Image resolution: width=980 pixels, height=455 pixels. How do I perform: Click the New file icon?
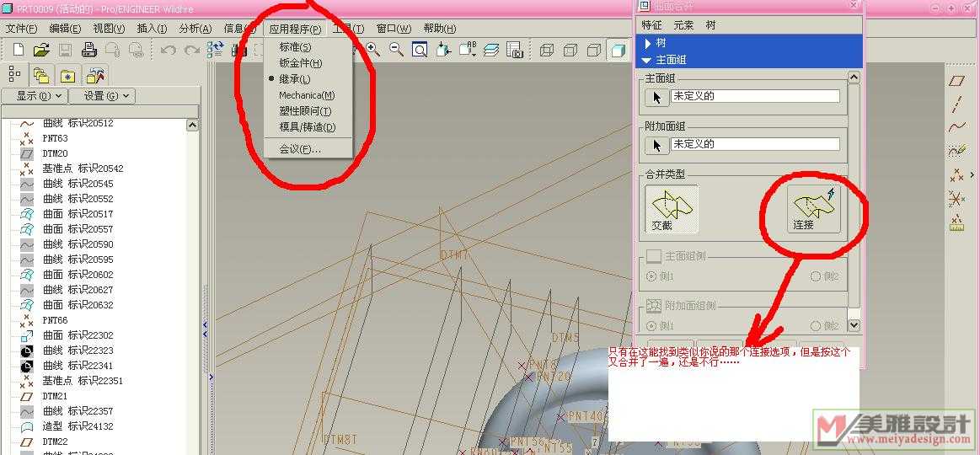(19, 50)
